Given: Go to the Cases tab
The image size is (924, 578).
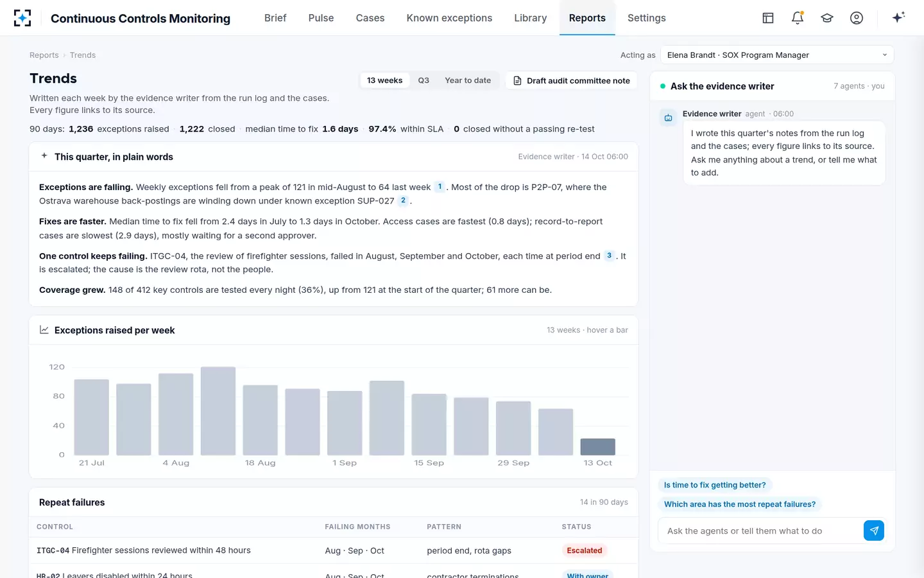Looking at the screenshot, I should coord(370,18).
